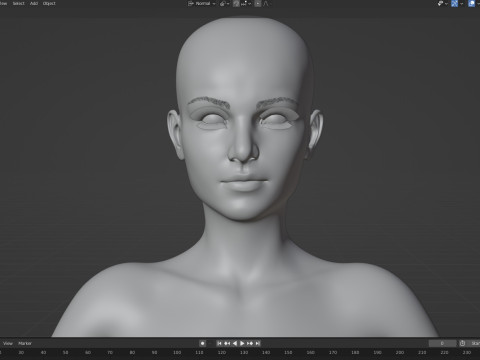Play the animation forward
This screenshot has width=480, height=360.
242,343
